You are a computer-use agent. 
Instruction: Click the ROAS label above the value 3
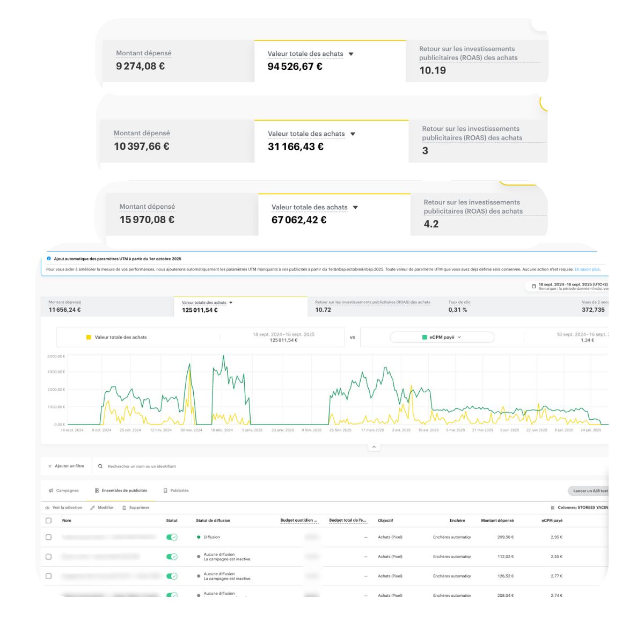[x=472, y=133]
